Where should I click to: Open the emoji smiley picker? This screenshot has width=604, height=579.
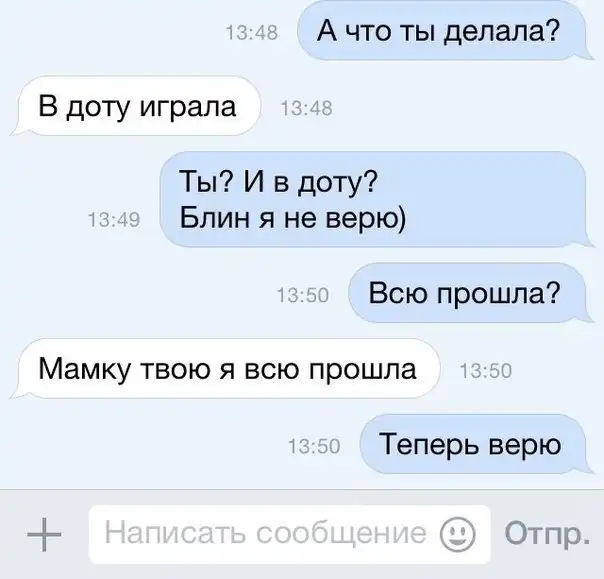458,534
